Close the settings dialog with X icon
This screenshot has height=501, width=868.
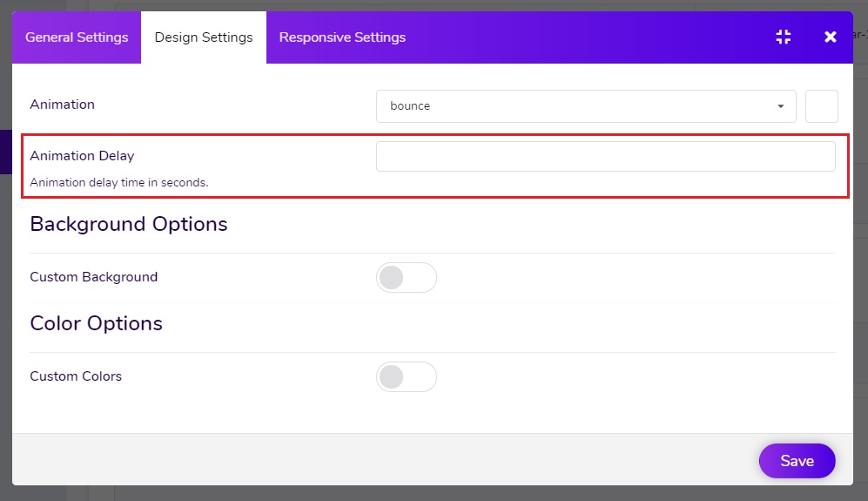coord(830,37)
